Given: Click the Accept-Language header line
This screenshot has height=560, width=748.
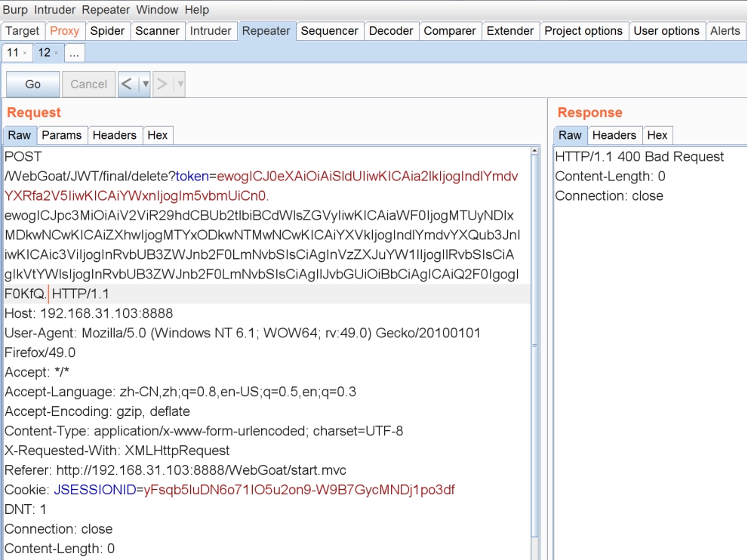Looking at the screenshot, I should (180, 392).
